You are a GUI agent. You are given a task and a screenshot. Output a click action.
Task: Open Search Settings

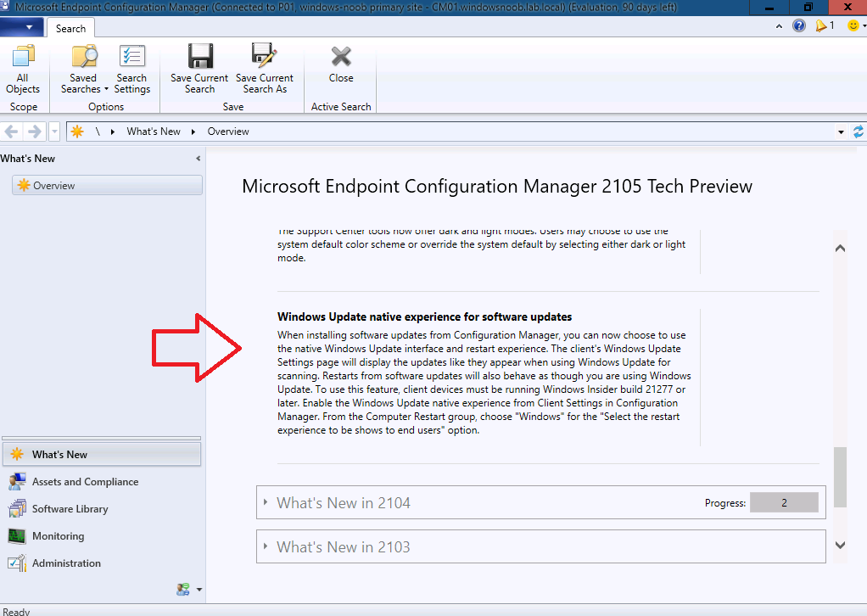coord(132,69)
